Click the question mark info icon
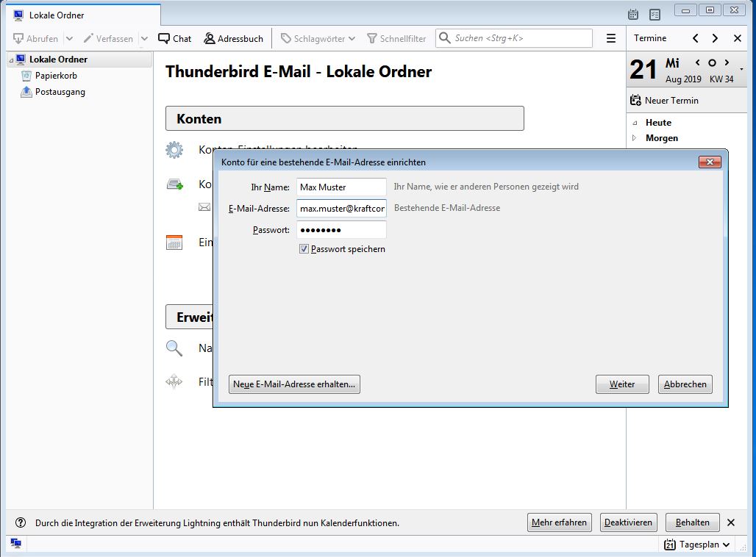The height and width of the screenshot is (557, 756). [21, 522]
